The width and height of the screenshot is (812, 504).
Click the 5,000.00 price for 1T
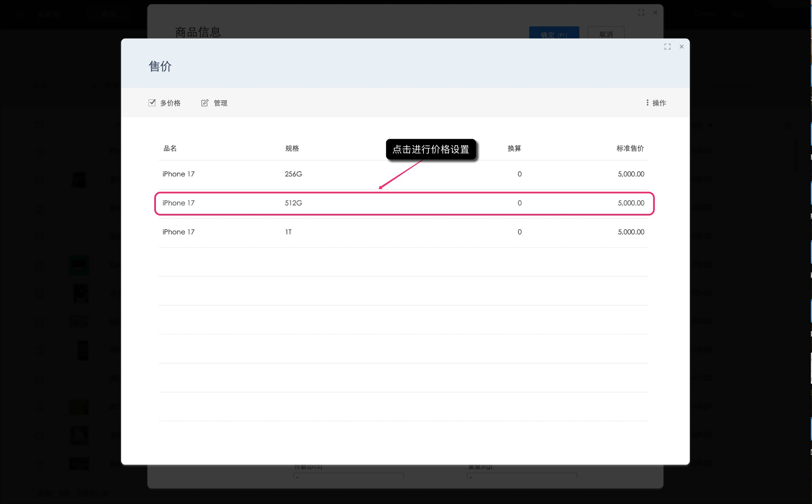(x=631, y=232)
